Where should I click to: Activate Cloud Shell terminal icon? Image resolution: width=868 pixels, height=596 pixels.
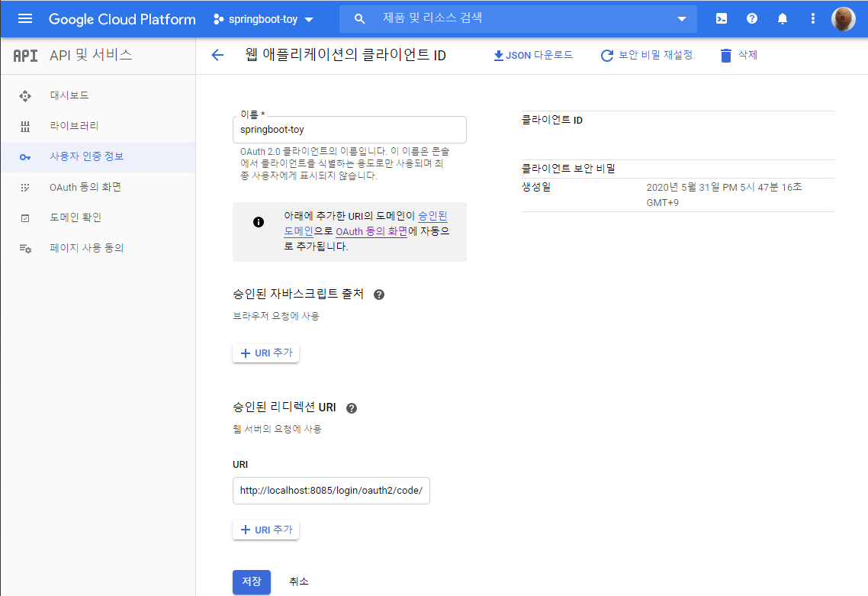click(722, 19)
